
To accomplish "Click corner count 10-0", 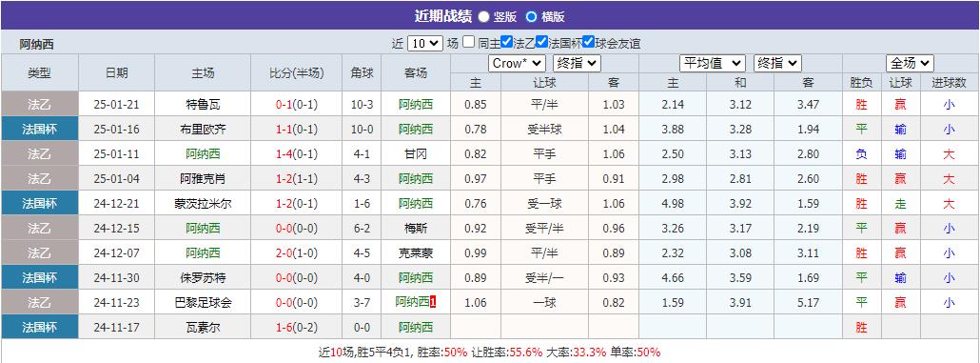I will tap(362, 130).
